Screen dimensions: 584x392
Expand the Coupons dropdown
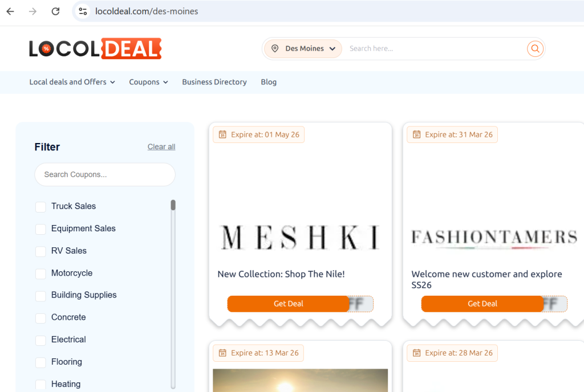click(x=148, y=82)
